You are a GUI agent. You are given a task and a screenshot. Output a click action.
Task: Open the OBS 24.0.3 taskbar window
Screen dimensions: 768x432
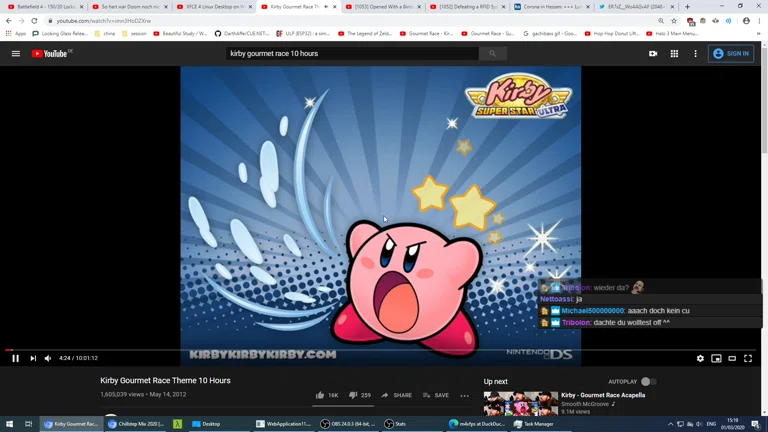(348, 424)
